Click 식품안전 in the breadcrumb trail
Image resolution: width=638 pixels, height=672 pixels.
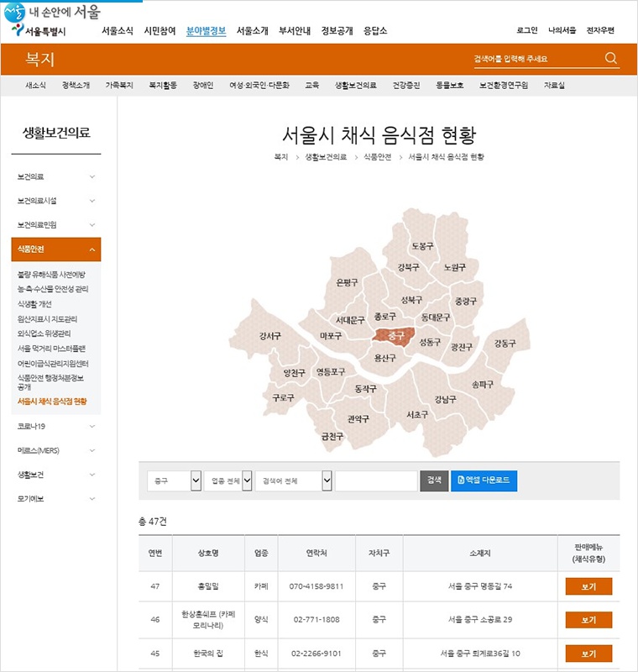pos(377,157)
